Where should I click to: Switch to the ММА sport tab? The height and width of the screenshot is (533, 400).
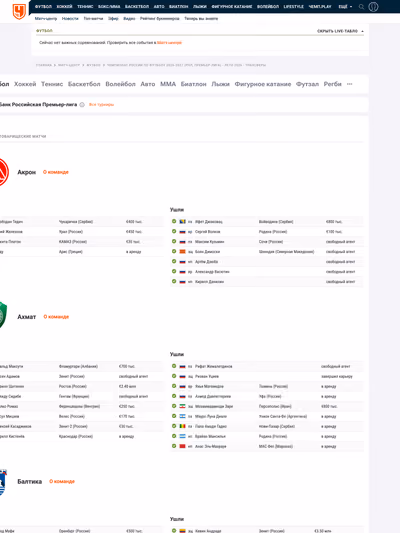(168, 84)
